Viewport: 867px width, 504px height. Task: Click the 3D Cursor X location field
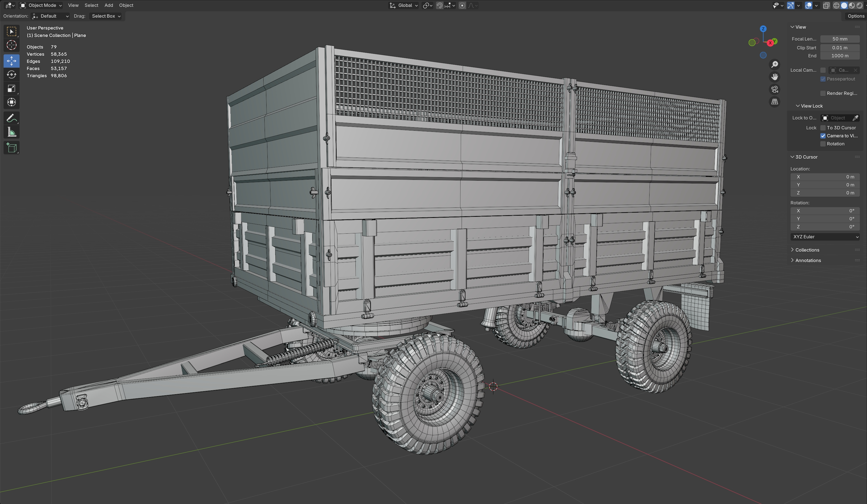click(x=825, y=177)
